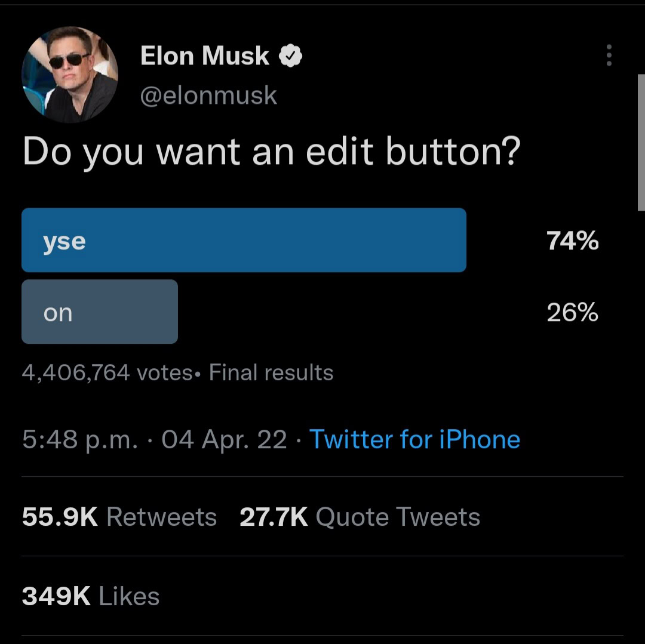Click the blue verified badge

pyautogui.click(x=291, y=56)
